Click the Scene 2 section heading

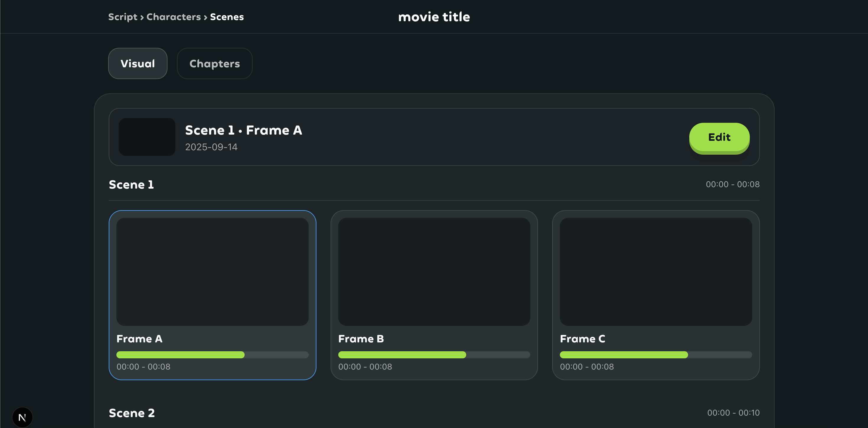tap(131, 413)
